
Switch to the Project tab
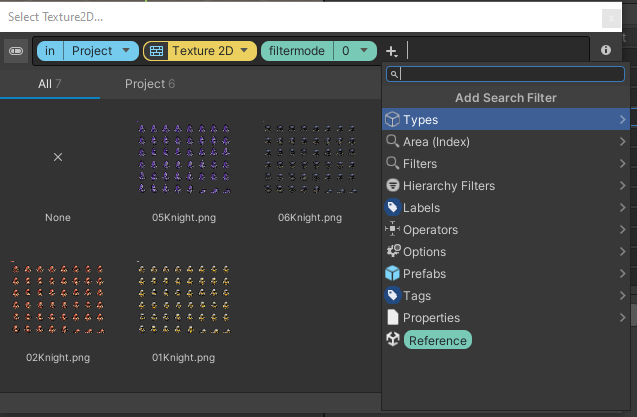(149, 84)
